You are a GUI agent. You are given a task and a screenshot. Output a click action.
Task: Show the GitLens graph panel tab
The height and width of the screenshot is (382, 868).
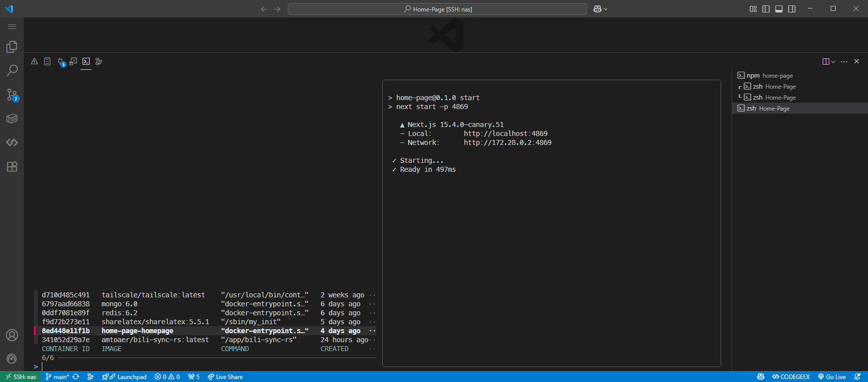(x=99, y=61)
